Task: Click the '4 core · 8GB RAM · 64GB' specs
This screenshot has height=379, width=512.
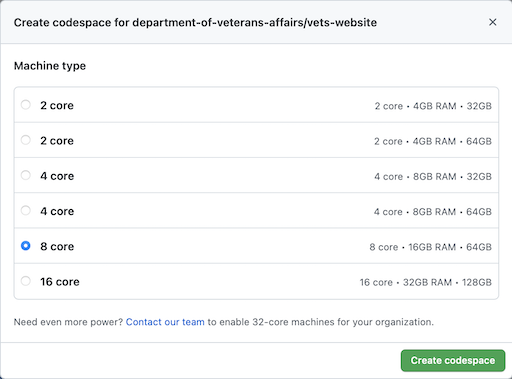Action: tap(433, 212)
